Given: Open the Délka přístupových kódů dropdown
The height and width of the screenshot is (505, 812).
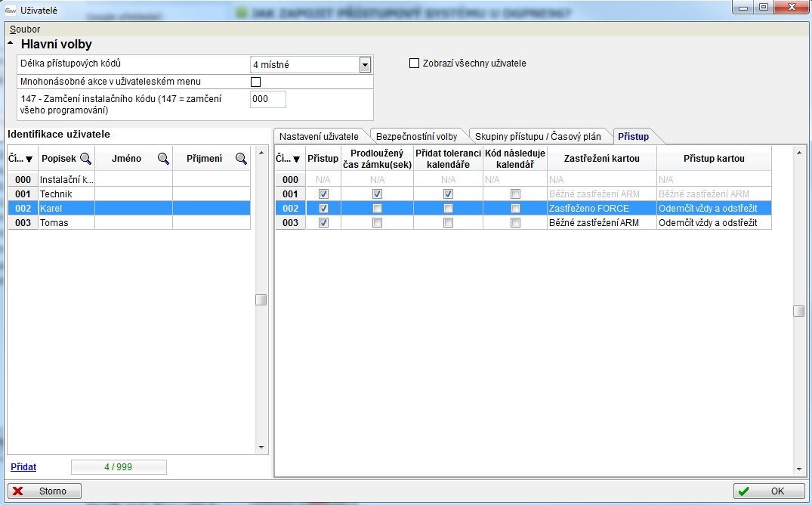Looking at the screenshot, I should [366, 65].
